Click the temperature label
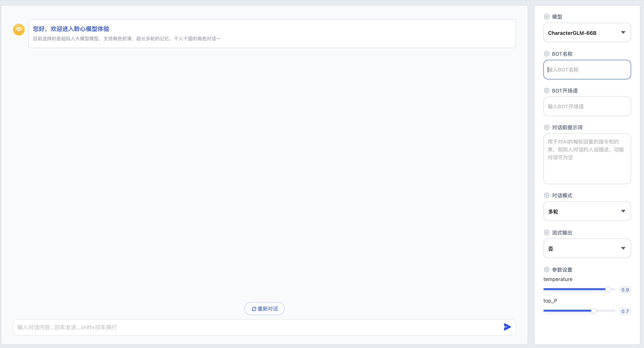The image size is (644, 348). (x=558, y=279)
